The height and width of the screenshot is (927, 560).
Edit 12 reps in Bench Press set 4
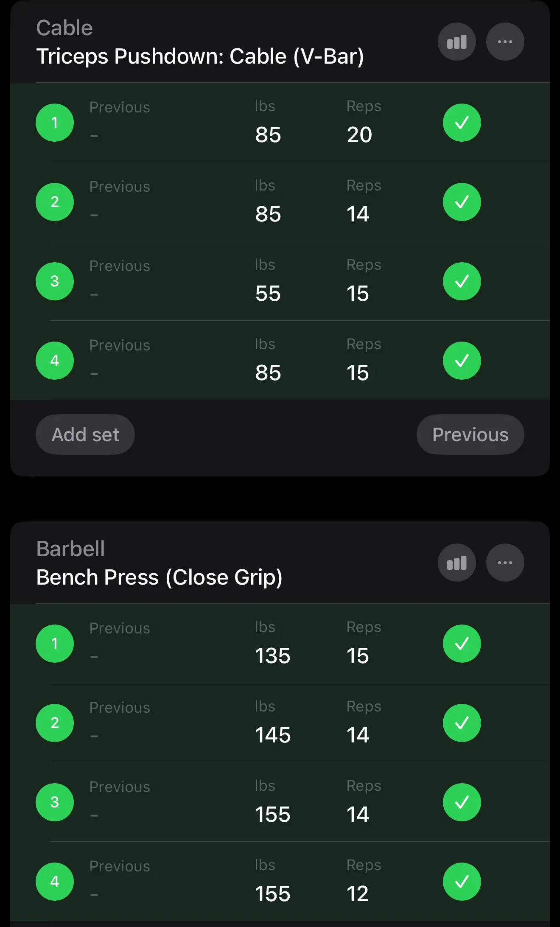click(x=358, y=894)
